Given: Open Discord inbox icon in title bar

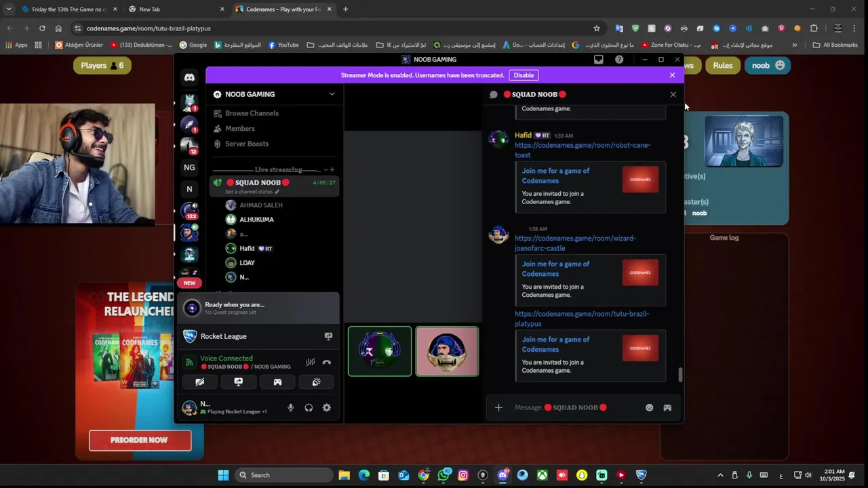Looking at the screenshot, I should click(599, 60).
